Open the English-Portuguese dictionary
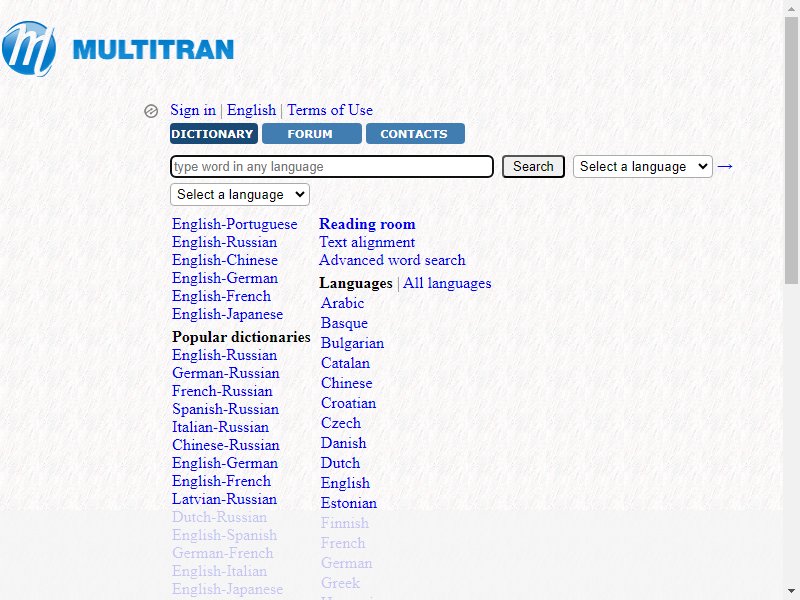The image size is (800, 600). 235,224
